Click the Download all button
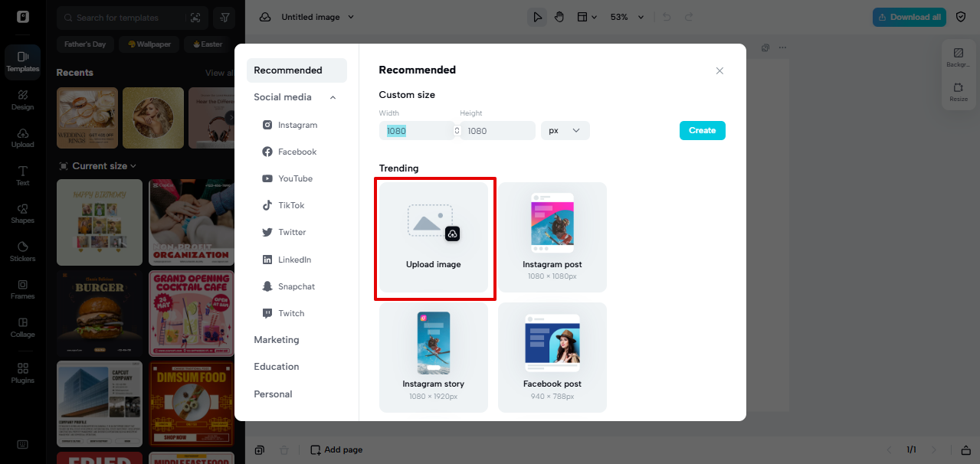Viewport: 980px width, 464px height. coord(909,17)
